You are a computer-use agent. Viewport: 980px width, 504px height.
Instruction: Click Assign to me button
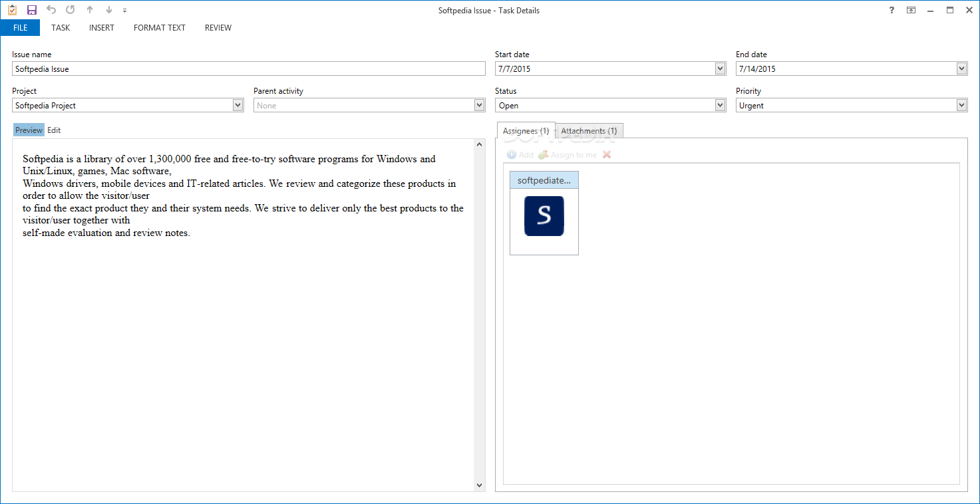point(568,155)
